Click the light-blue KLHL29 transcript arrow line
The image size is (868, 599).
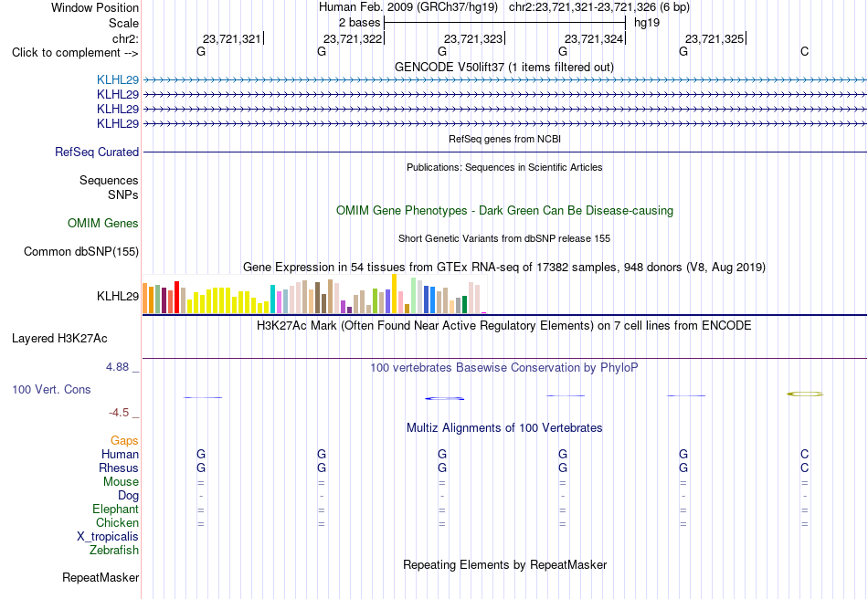click(x=505, y=80)
